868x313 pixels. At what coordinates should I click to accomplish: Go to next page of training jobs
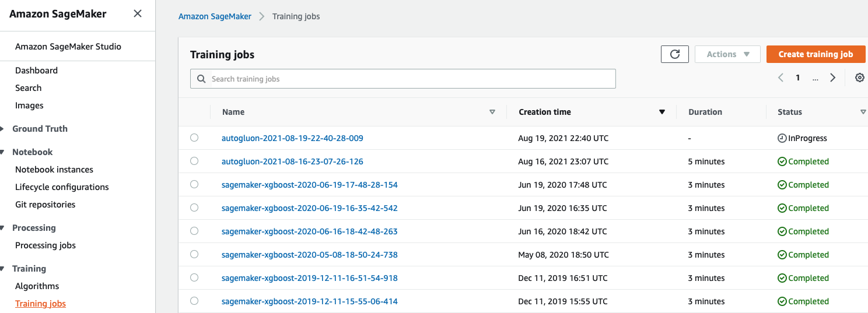(833, 78)
